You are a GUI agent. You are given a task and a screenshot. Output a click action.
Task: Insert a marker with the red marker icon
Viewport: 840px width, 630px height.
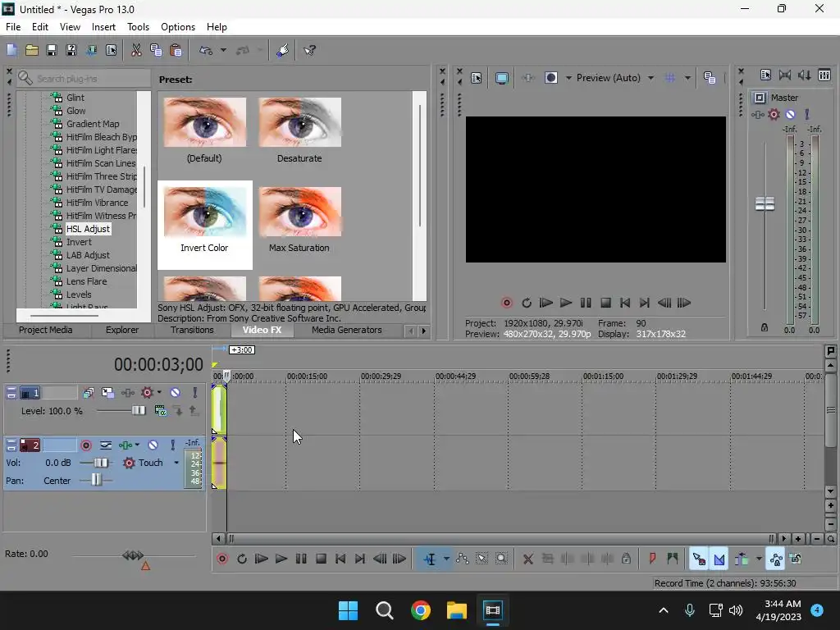tap(652, 559)
